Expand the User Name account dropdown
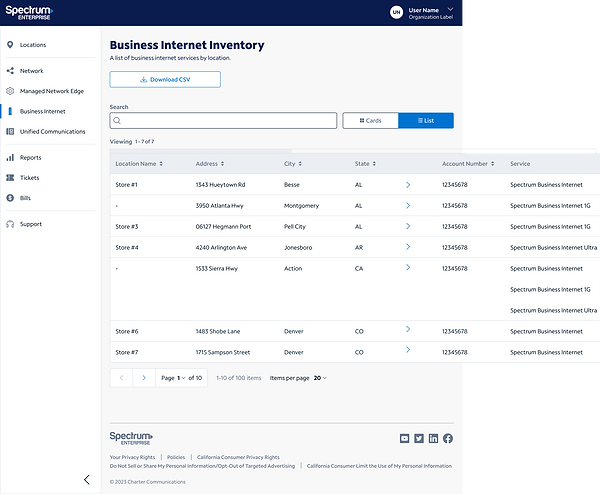 450,9
